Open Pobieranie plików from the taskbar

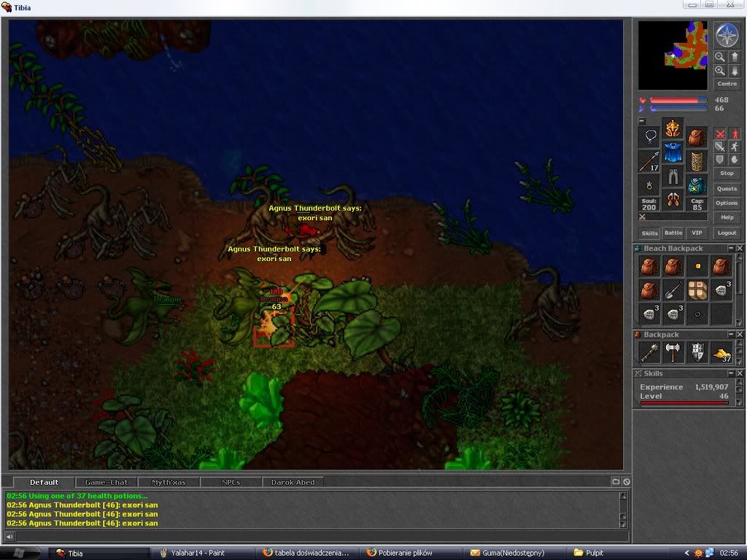(410, 553)
